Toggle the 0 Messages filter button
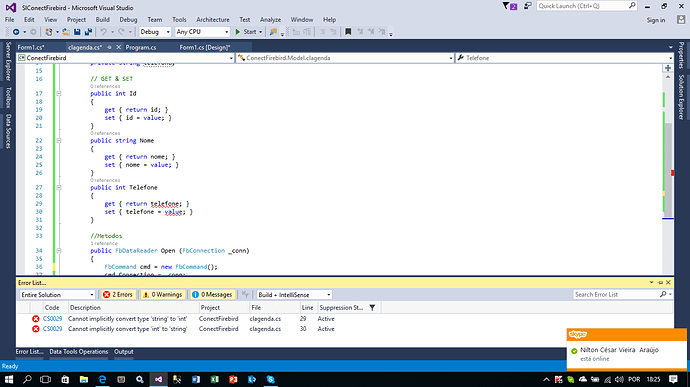Viewport: 690px width, 387px height. click(212, 295)
